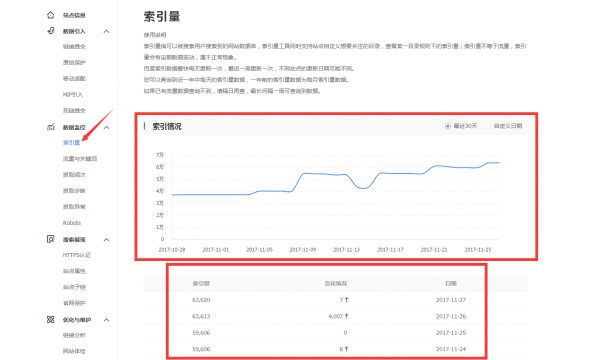The width and height of the screenshot is (600, 360).
Task: Open 链接分析 in sidebar
Action: pyautogui.click(x=74, y=335)
